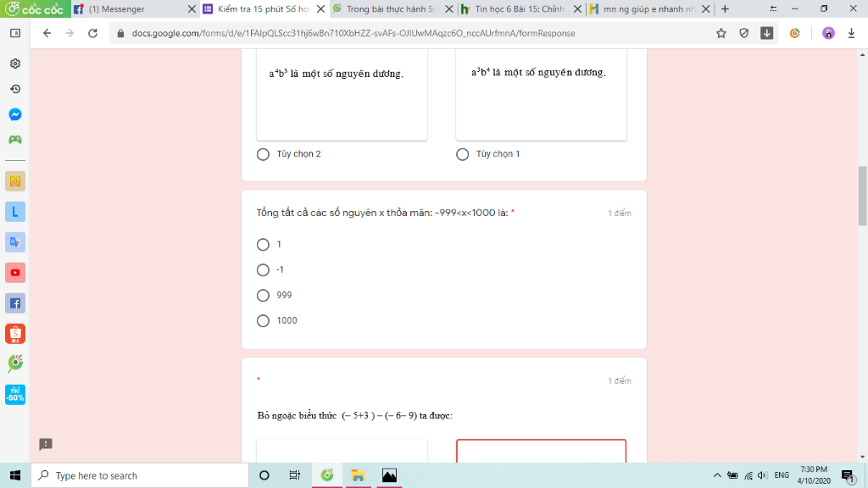Open Cortana circle on taskbar

(264, 475)
